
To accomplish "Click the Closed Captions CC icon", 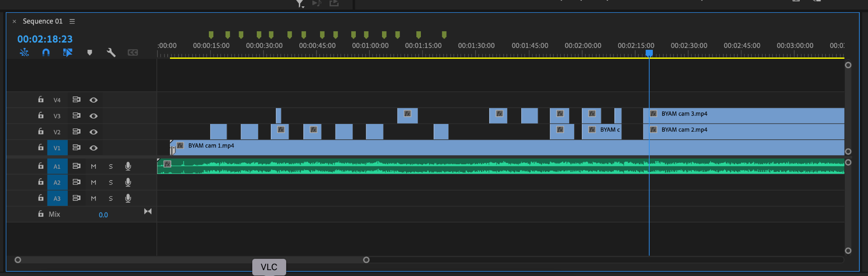I will (132, 52).
